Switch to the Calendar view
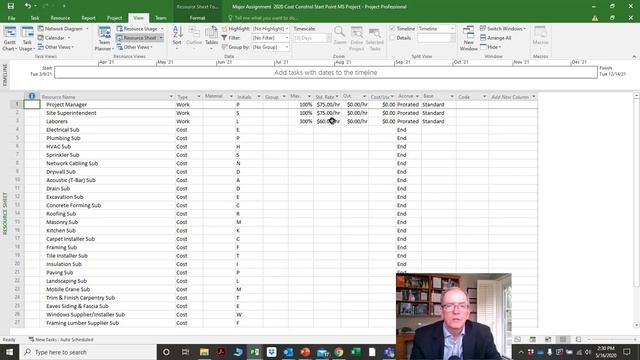This screenshot has width=640, height=360. (54, 38)
